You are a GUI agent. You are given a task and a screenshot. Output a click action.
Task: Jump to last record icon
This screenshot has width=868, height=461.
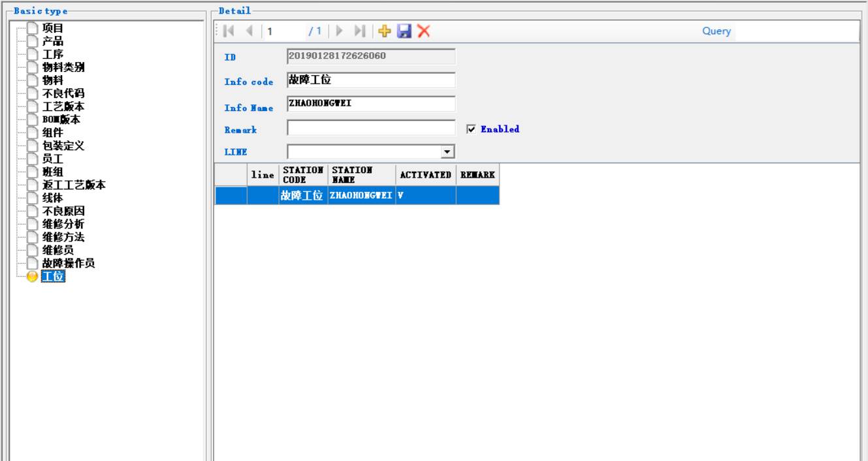359,31
